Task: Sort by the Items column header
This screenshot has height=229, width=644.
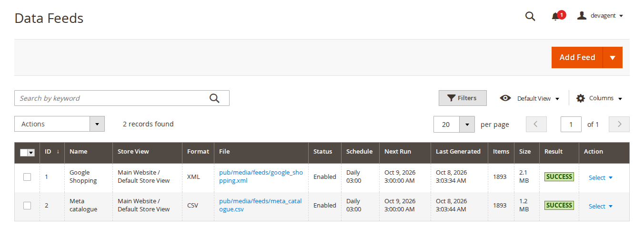Action: point(501,152)
